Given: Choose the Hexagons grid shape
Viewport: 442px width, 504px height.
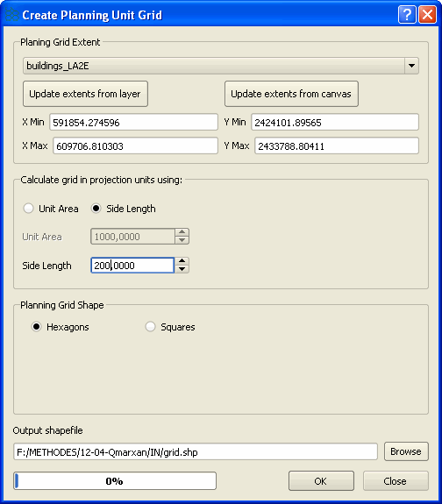Looking at the screenshot, I should pos(36,327).
